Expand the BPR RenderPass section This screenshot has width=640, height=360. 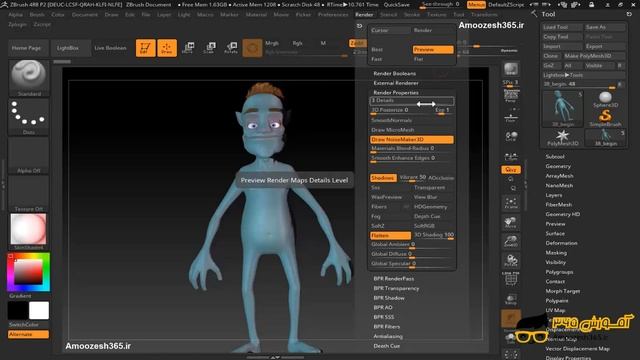(x=393, y=279)
